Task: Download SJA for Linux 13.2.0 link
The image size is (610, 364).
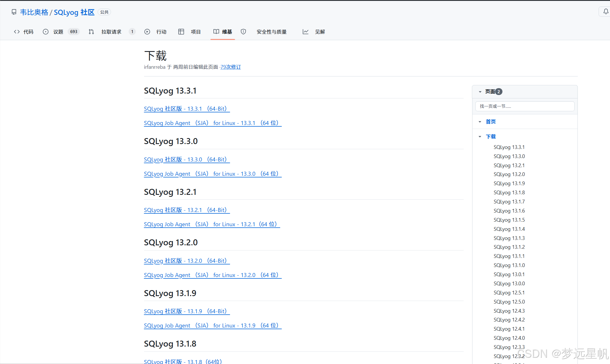Action: (x=213, y=275)
